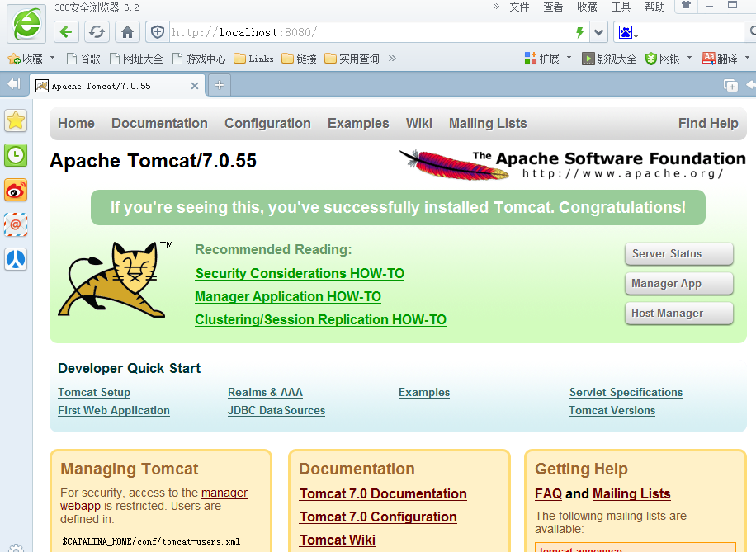Expand the menu bar overflow chevron
This screenshot has width=756, height=552.
tap(496, 7)
